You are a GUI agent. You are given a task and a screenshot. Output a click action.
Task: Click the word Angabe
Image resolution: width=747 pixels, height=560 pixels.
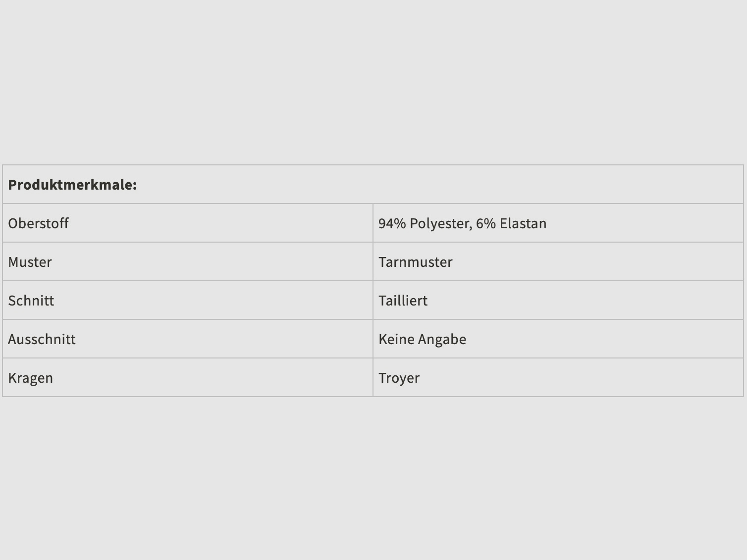click(x=442, y=339)
